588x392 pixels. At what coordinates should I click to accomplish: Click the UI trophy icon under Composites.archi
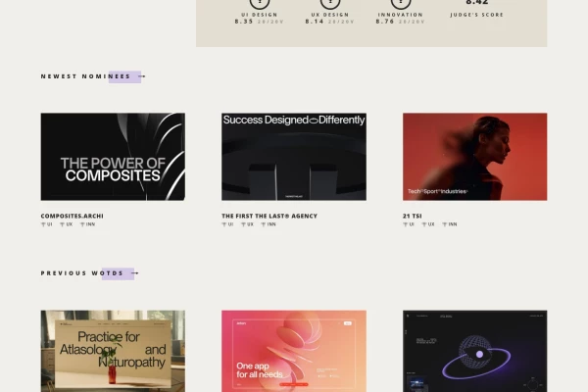pos(43,224)
